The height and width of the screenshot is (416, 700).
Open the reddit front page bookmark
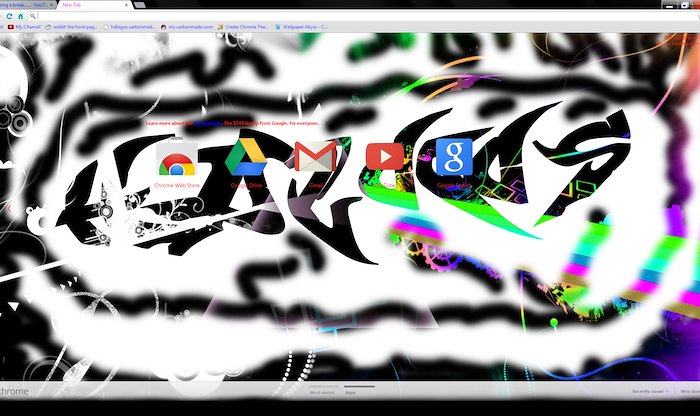coord(71,27)
